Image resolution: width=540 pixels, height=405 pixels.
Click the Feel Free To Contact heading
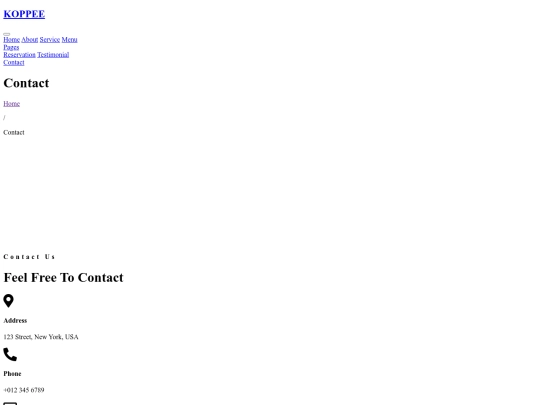pos(63,278)
